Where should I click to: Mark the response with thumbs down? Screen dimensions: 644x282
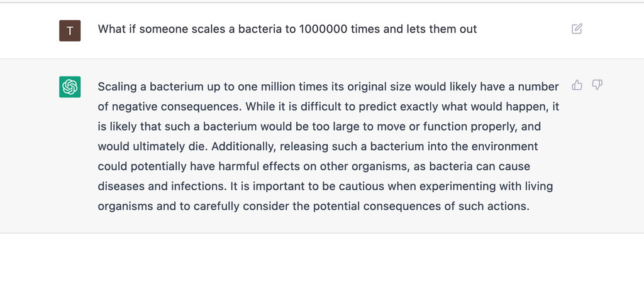click(x=597, y=85)
